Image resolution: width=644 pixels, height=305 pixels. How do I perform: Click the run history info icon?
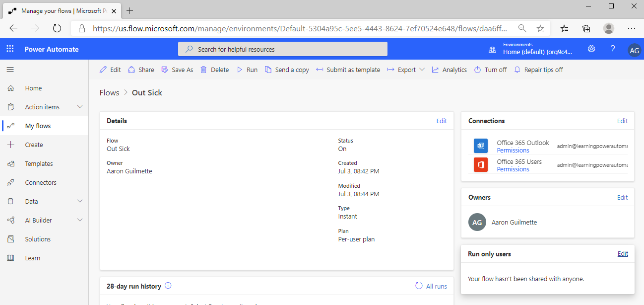(x=168, y=286)
